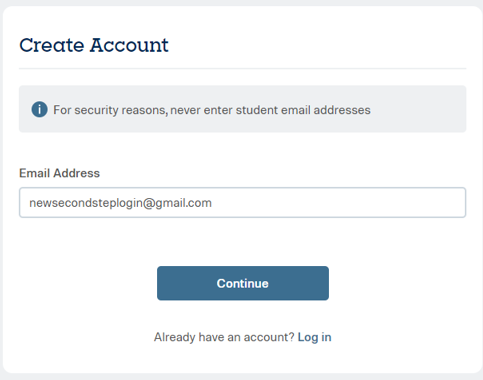Click the word 'Account' in the heading

tap(129, 45)
